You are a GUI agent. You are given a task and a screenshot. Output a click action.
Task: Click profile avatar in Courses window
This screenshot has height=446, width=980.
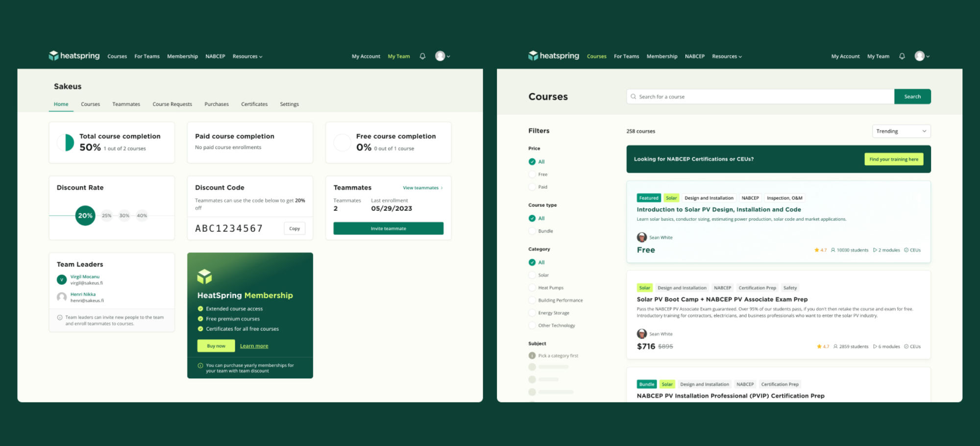click(920, 56)
